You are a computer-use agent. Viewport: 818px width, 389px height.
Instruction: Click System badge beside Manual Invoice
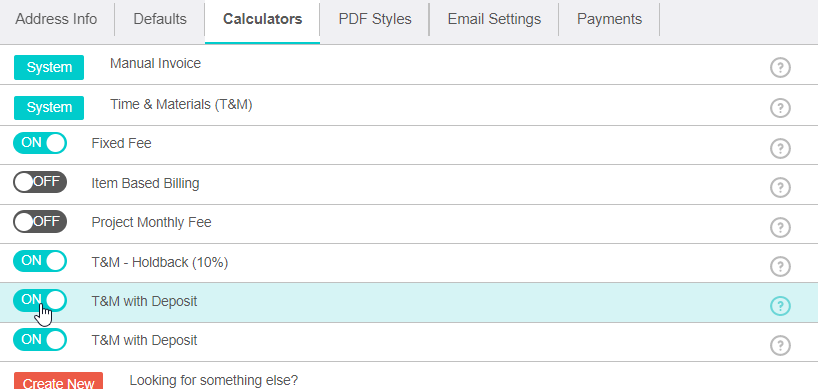click(49, 67)
